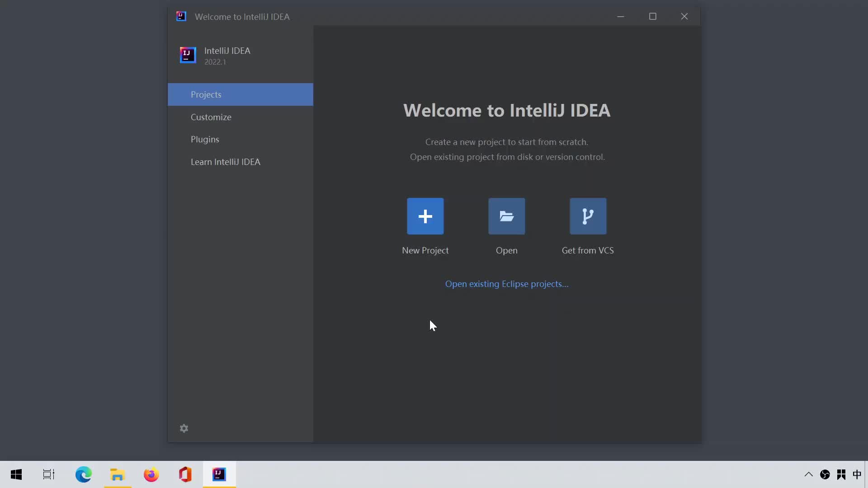Click the Get from VCS branch icon
Viewport: 868px width, 488px height.
(x=588, y=216)
